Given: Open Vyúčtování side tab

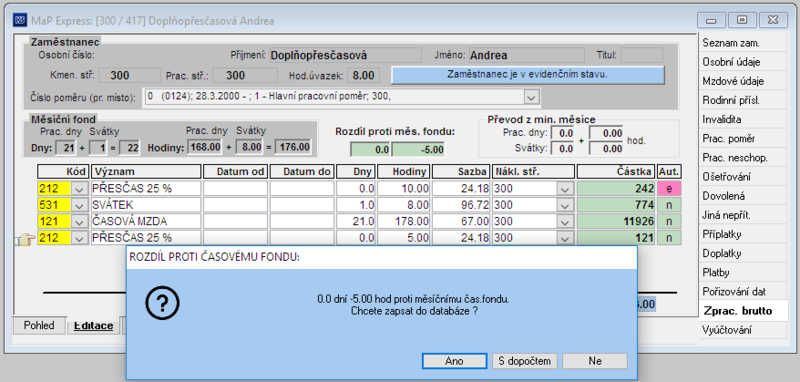Looking at the screenshot, I should pyautogui.click(x=742, y=330).
